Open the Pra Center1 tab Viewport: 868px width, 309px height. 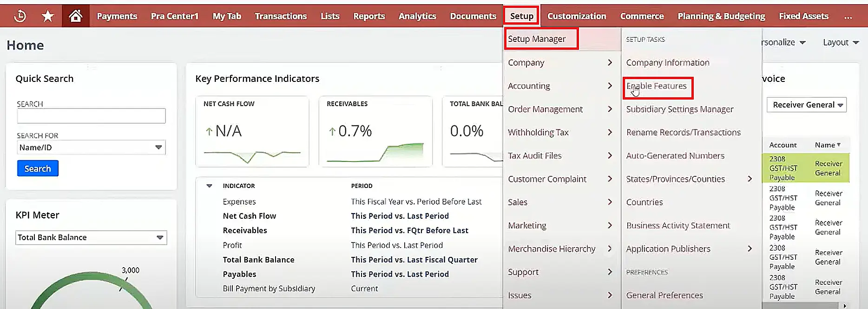click(x=175, y=16)
